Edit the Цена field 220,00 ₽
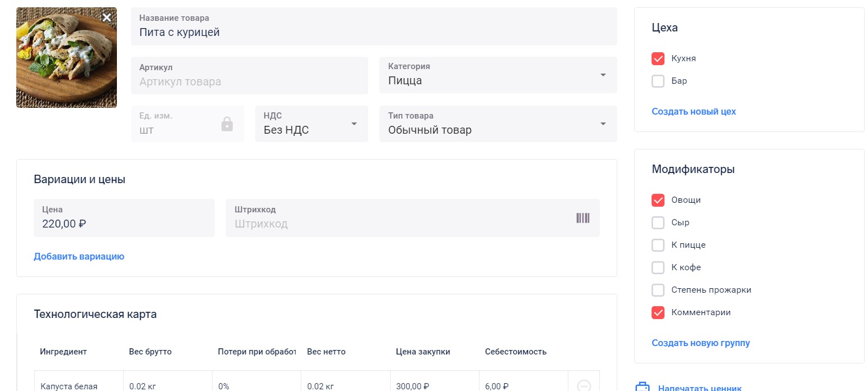 coord(124,218)
